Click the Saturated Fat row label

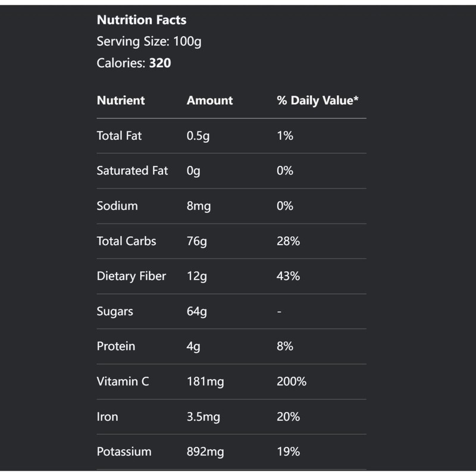[132, 171]
